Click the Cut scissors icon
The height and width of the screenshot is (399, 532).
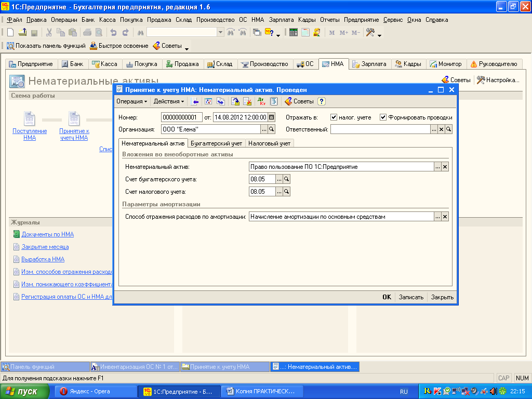pos(49,33)
